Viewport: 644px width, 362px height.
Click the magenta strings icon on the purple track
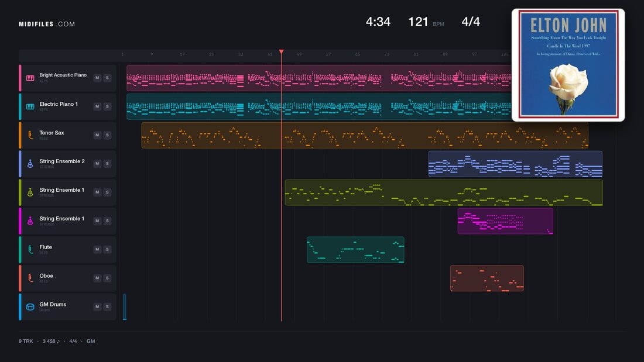[x=30, y=221]
